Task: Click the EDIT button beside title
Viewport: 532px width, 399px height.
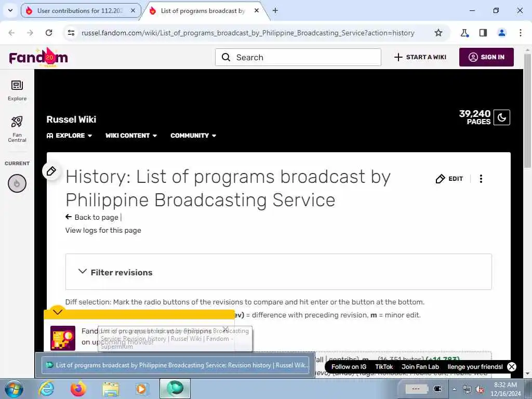Action: [x=449, y=179]
